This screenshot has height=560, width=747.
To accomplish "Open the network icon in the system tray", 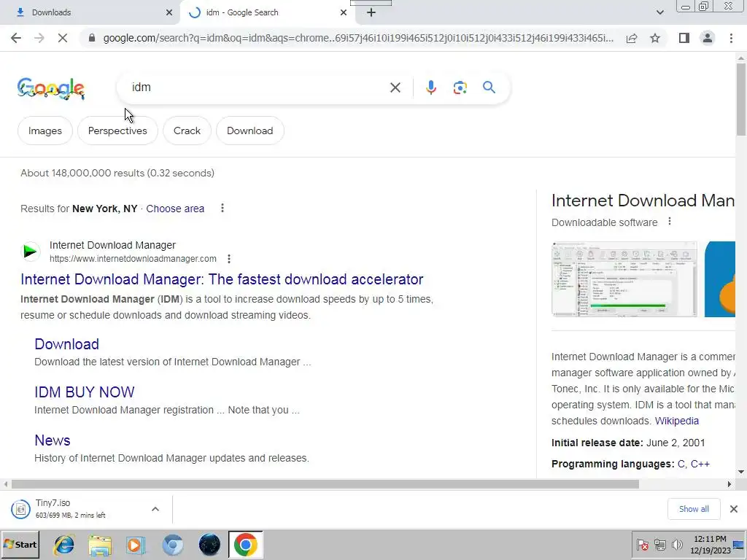I will coord(659,544).
